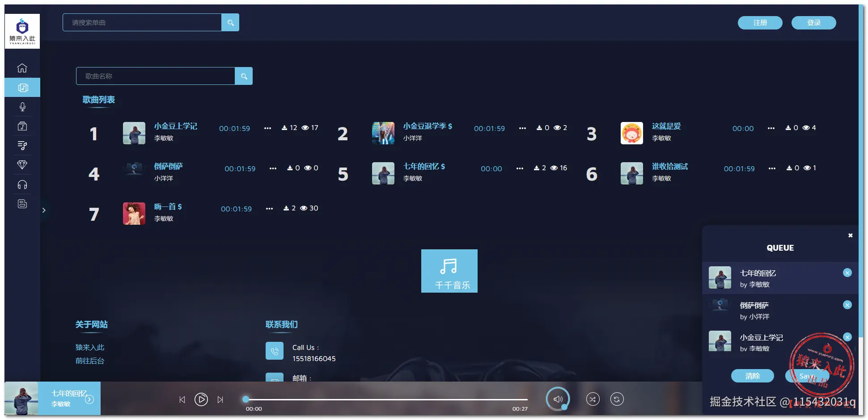Click cover thumbnail of 嗨一首
This screenshot has width=868, height=420.
pos(134,214)
